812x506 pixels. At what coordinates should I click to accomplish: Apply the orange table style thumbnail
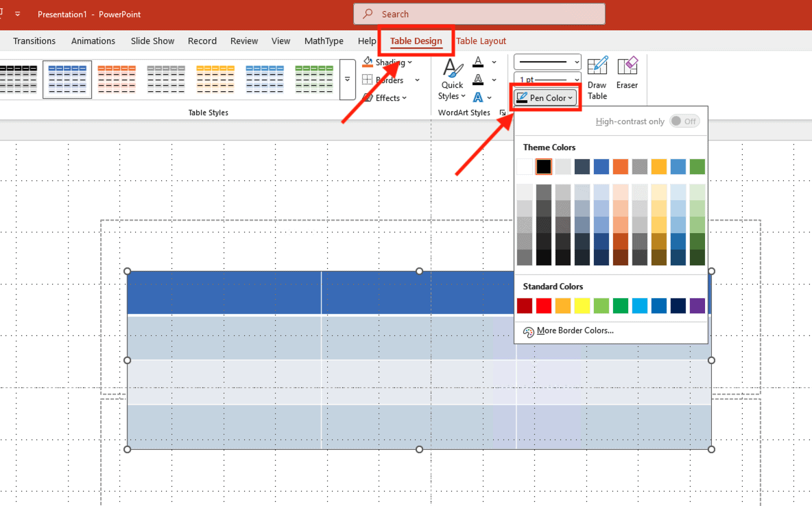pos(117,80)
